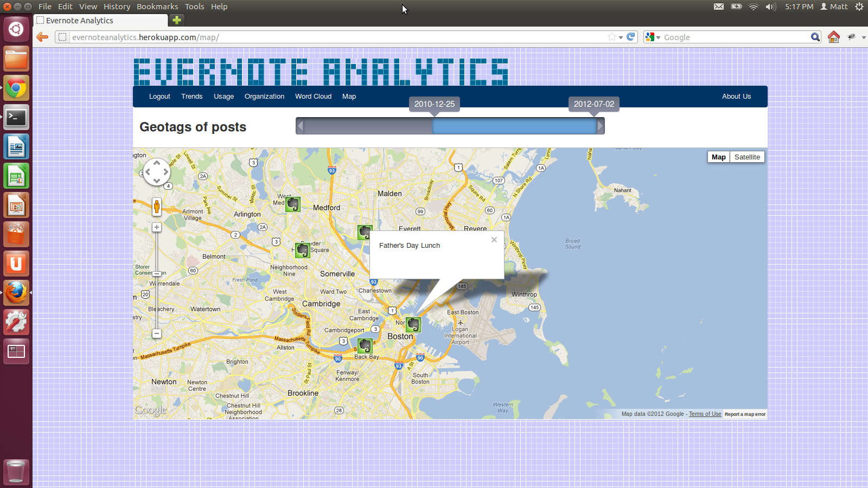868x488 pixels.
Task: Click the search magnifier icon
Action: click(815, 37)
